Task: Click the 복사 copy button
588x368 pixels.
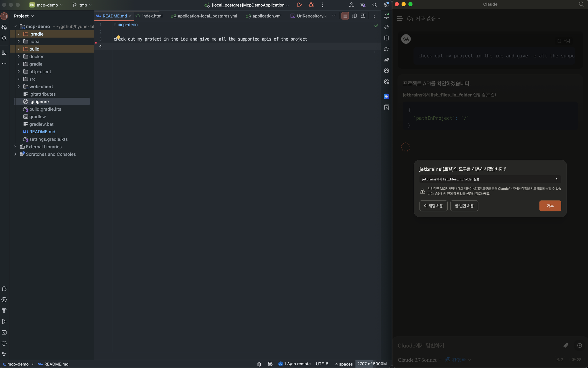Action: (564, 41)
